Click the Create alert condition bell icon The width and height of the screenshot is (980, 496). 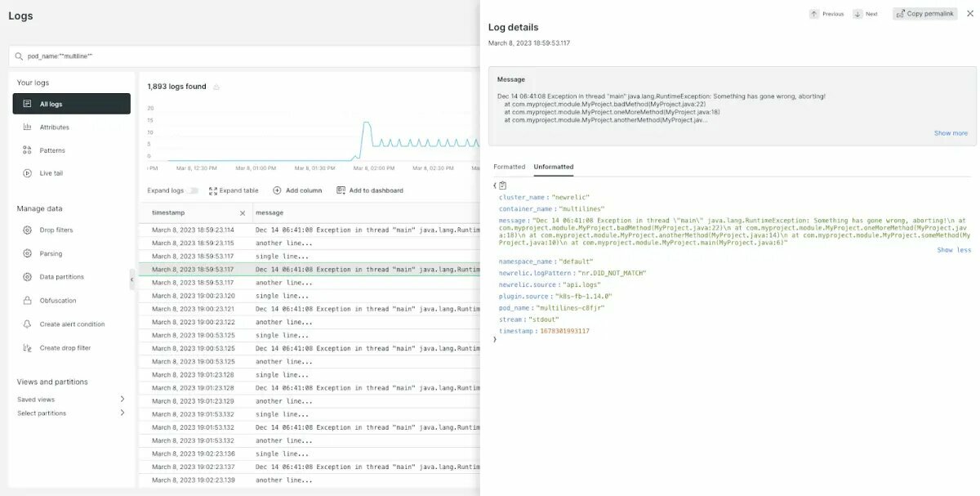point(27,324)
